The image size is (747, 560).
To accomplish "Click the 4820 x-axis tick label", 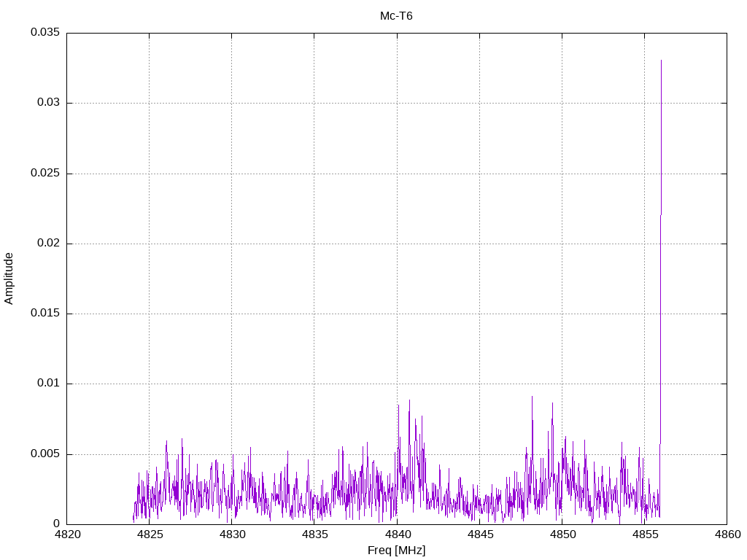I will click(68, 534).
